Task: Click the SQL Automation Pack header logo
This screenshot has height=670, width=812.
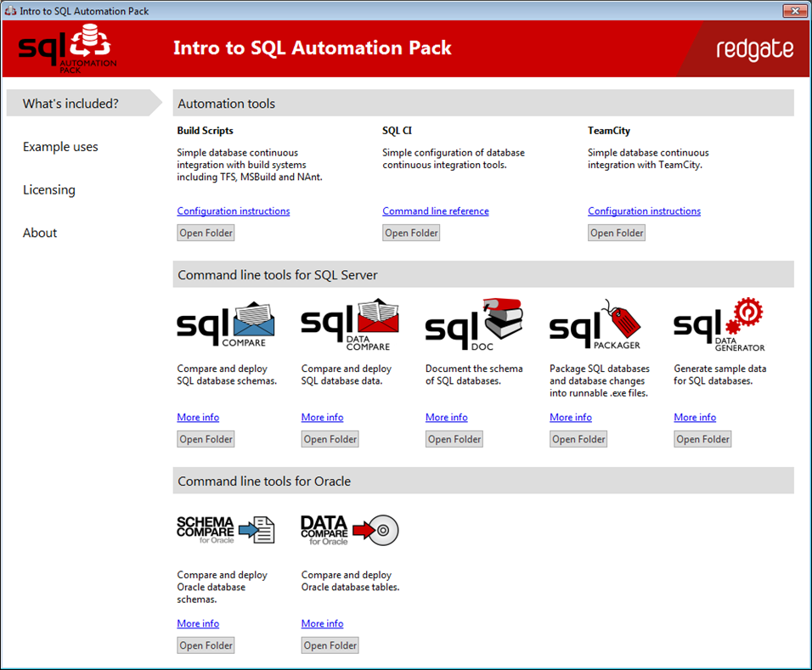Action: 69,49
